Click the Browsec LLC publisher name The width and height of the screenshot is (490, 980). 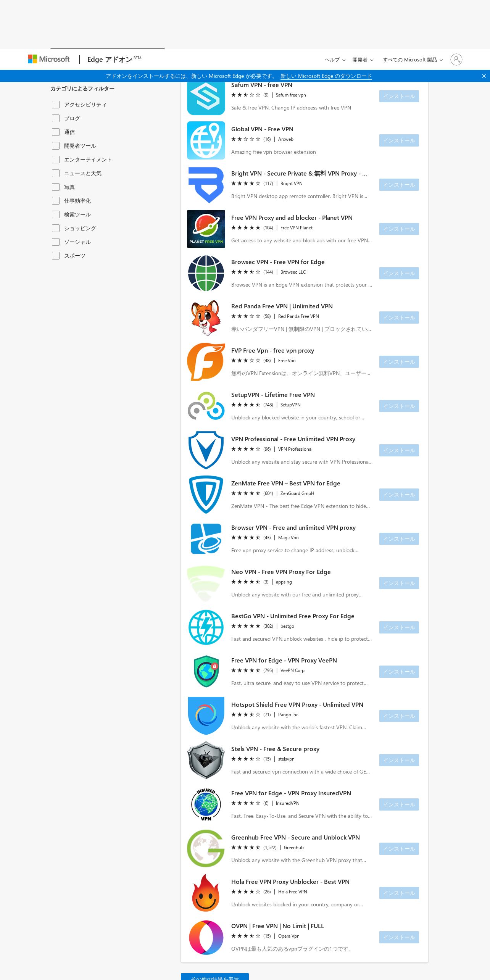point(293,272)
